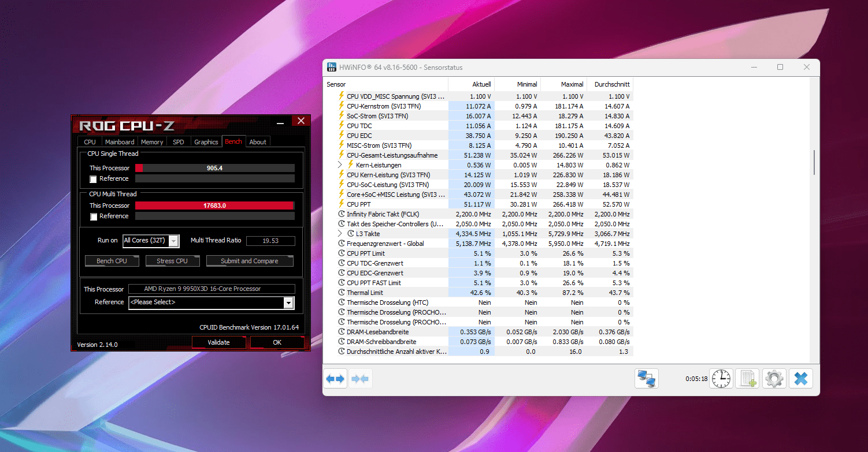Screen dimensions: 868x452
Task: Click the Stress CPU button
Action: [x=172, y=261]
